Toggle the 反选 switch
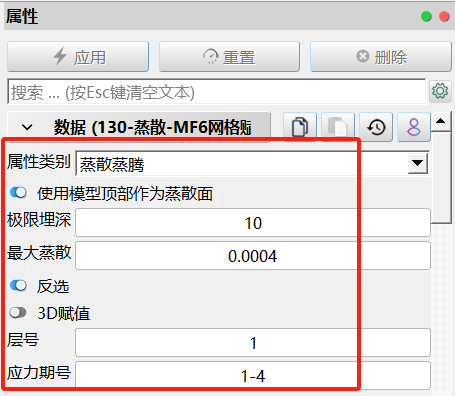This screenshot has height=396, width=455. coord(18,286)
